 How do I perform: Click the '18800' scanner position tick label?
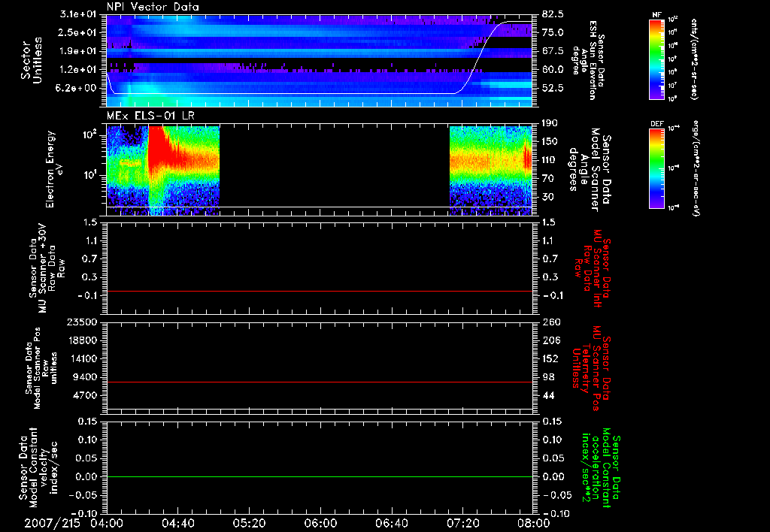[81, 340]
